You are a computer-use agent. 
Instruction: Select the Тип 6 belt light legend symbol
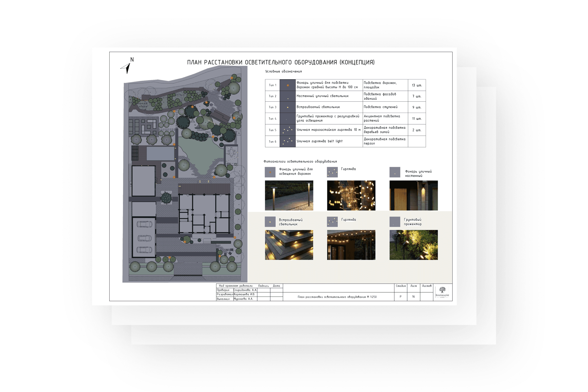pos(287,142)
